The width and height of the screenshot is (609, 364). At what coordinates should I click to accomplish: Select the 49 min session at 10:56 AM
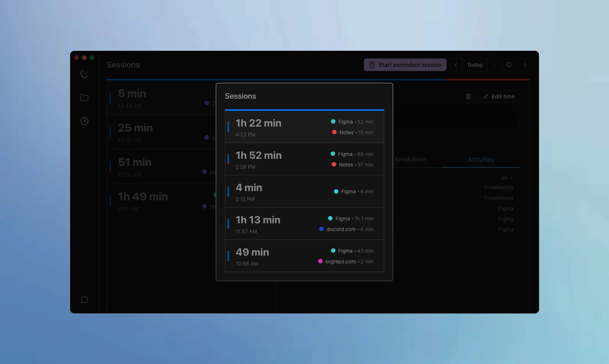pyautogui.click(x=304, y=256)
